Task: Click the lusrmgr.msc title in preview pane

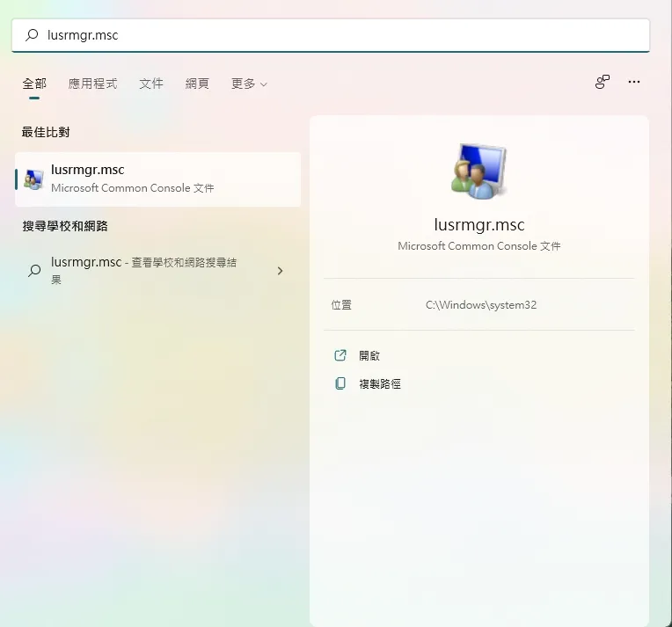Action: 479,224
